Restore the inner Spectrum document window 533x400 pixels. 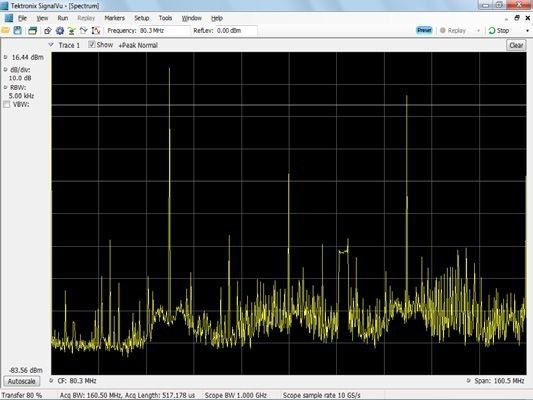(517, 18)
